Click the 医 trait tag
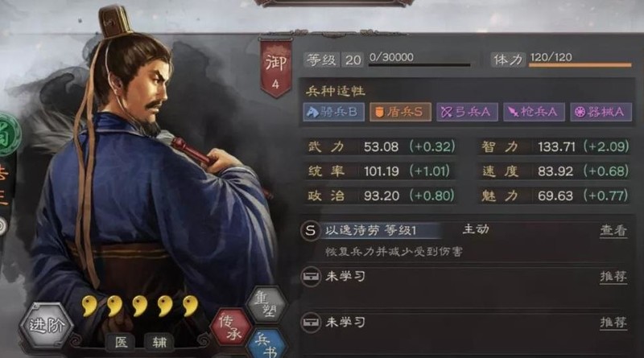This screenshot has width=644, height=358. [122, 342]
